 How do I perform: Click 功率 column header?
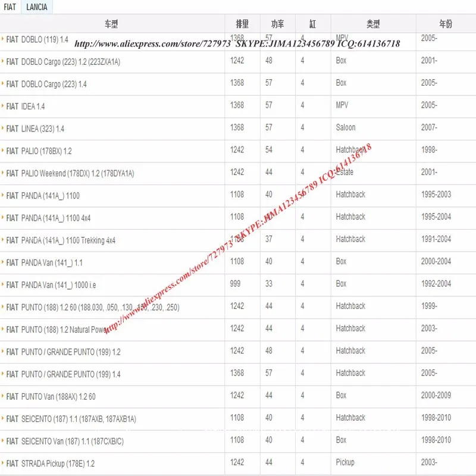[277, 24]
